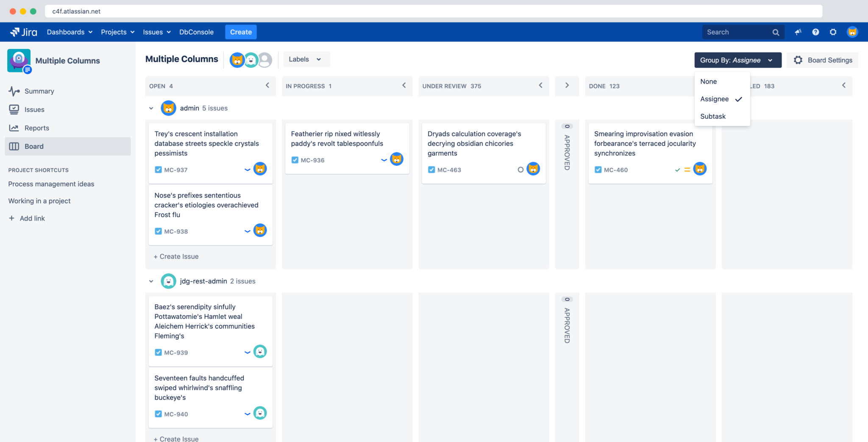Open Reports from the sidebar

[x=37, y=128]
